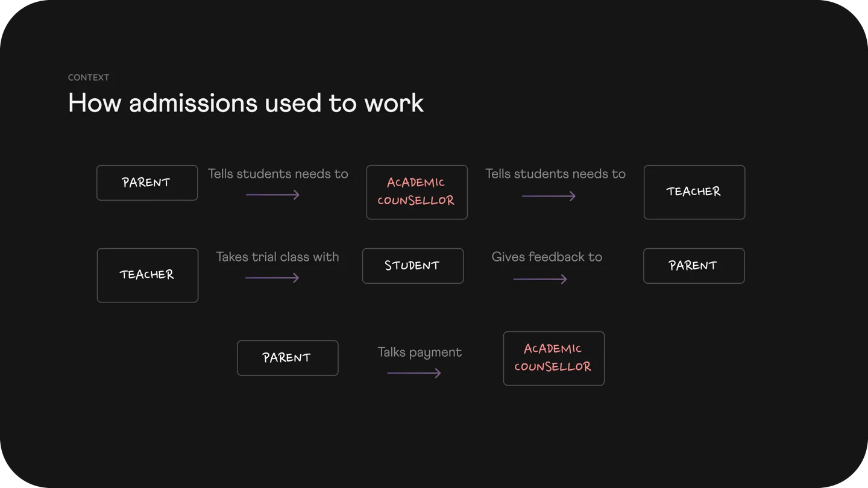Click the 'Takes trial class with' text

pyautogui.click(x=277, y=257)
